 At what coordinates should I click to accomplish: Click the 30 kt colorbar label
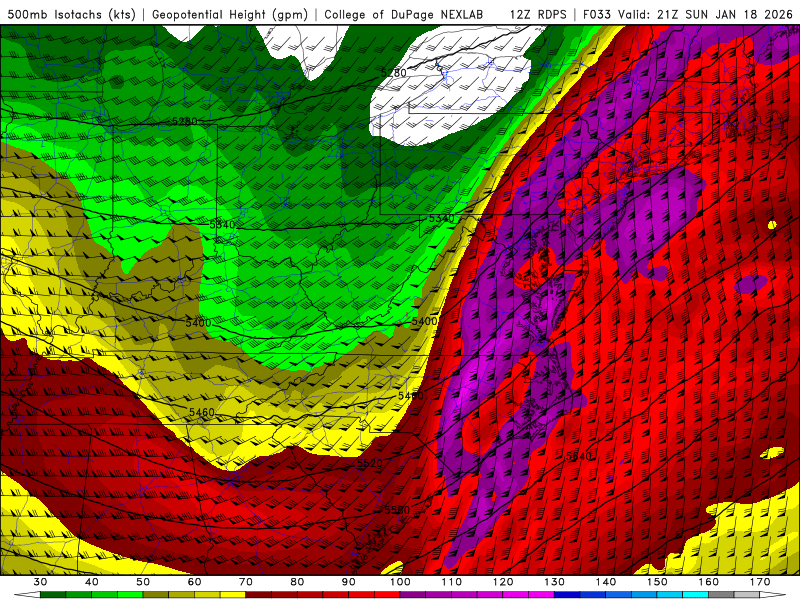(40, 582)
